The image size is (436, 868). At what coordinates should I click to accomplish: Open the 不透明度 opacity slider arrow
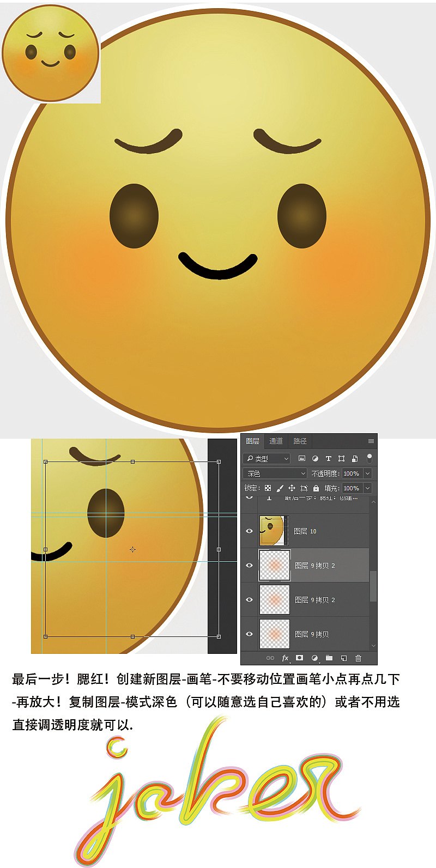(367, 474)
